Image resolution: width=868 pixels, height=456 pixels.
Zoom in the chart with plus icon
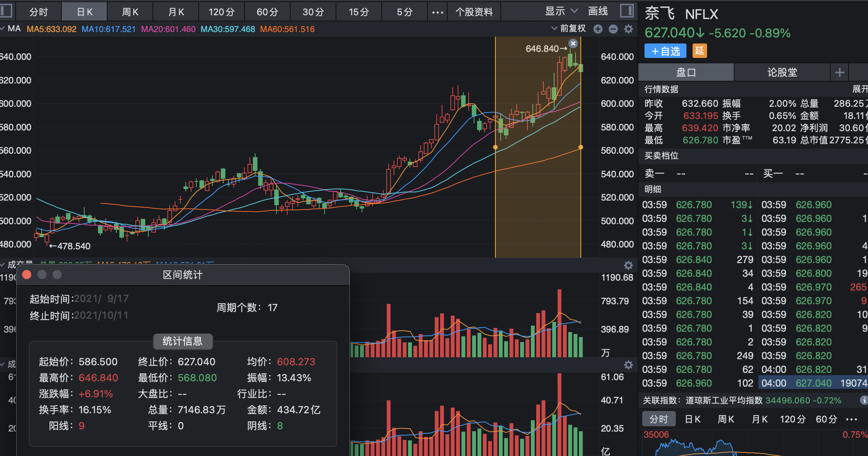pos(598,29)
